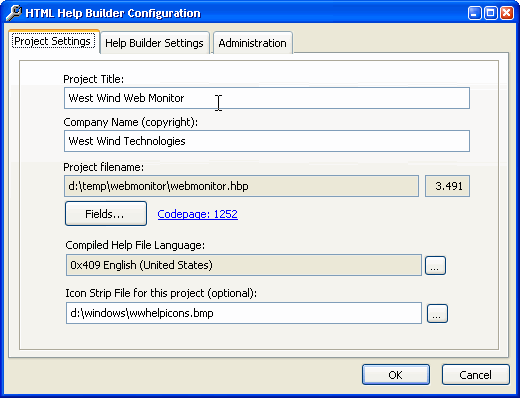
Task: Browse for a help file language
Action: (435, 266)
